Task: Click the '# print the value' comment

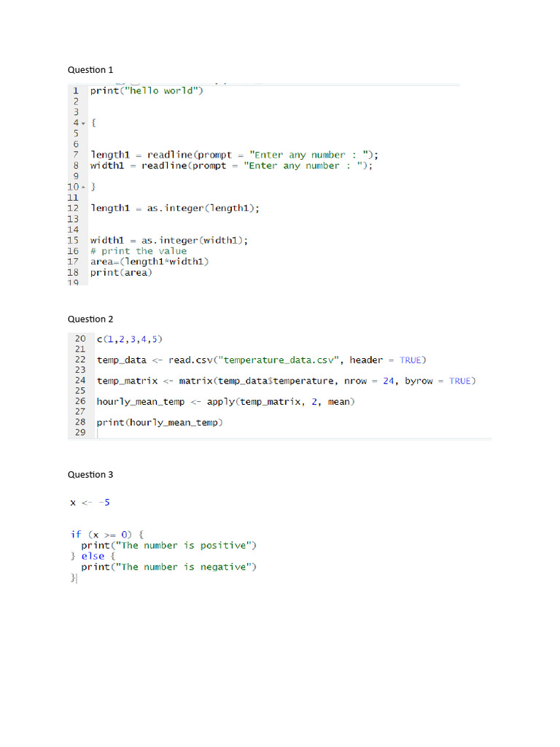Action: (139, 251)
